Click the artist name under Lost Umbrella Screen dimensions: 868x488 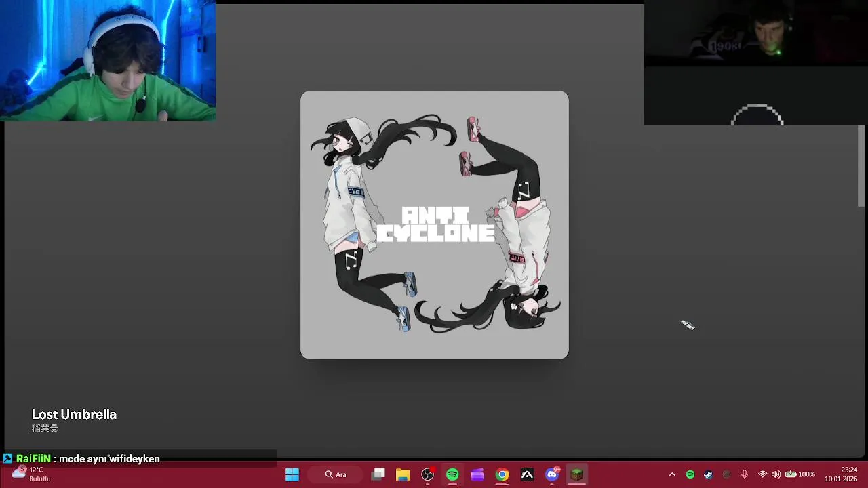(x=45, y=428)
